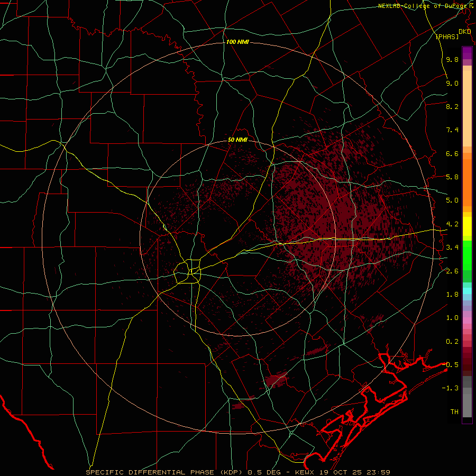
Task: Click the 50 NMI range ring label
Action: tap(237, 140)
